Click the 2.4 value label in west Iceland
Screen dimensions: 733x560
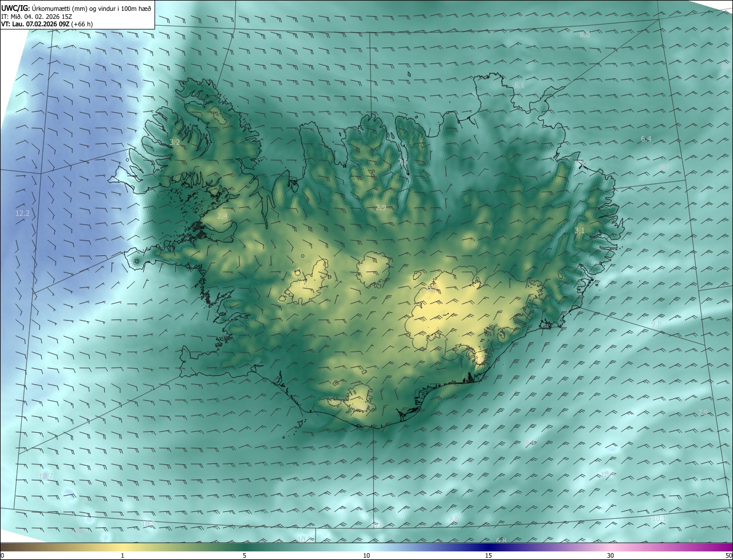pos(223,216)
